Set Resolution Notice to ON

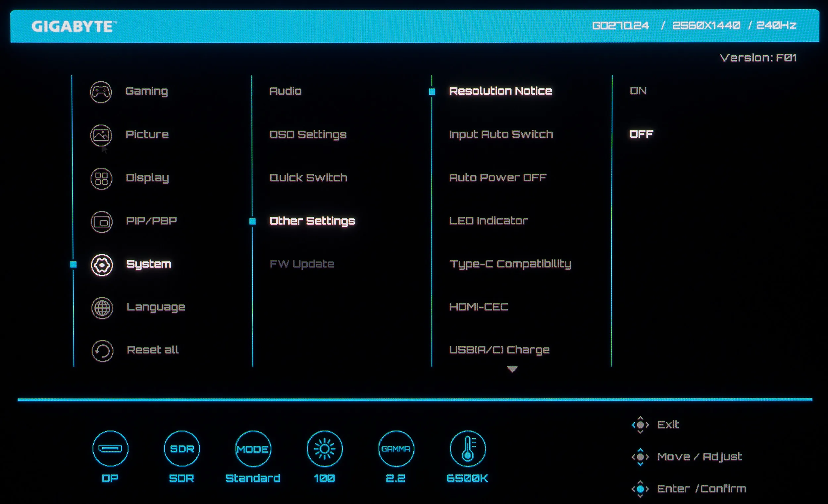click(x=638, y=91)
